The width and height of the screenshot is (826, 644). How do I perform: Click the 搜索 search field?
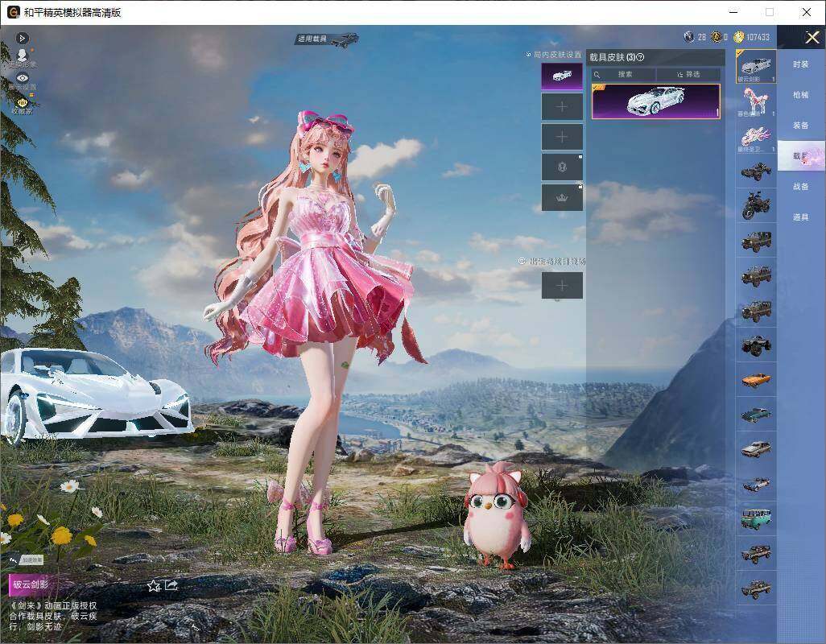[x=623, y=74]
